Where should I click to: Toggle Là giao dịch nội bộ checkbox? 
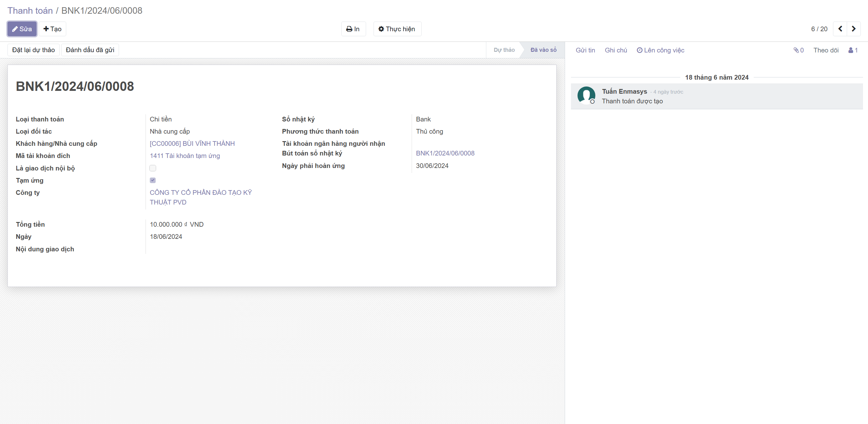tap(153, 168)
